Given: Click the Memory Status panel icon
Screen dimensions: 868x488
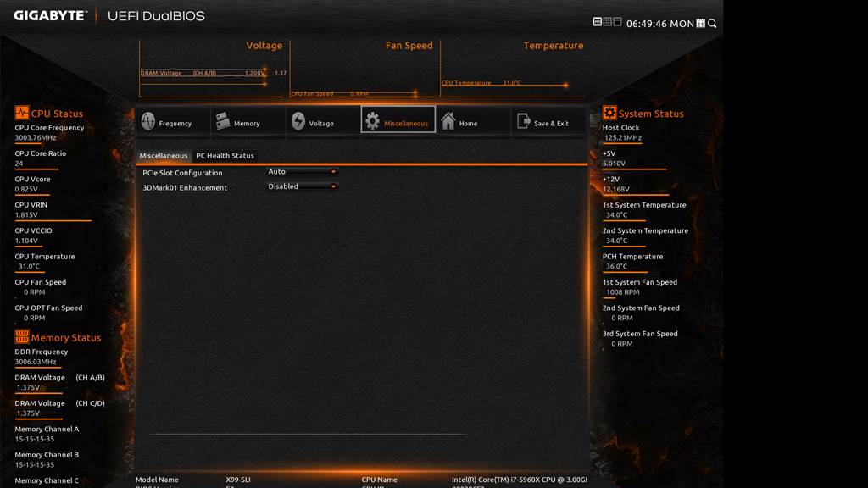Looking at the screenshot, I should [x=22, y=337].
